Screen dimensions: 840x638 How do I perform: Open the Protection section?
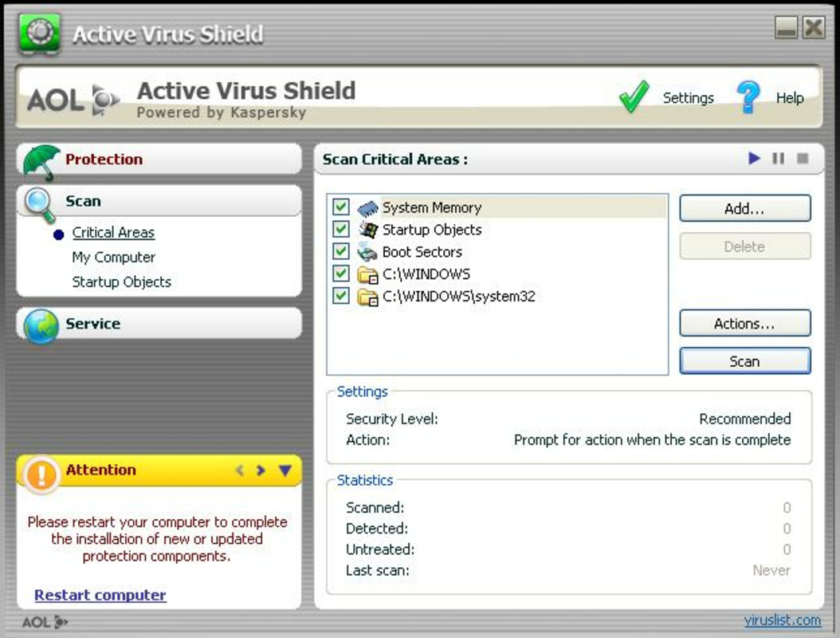coord(159,159)
